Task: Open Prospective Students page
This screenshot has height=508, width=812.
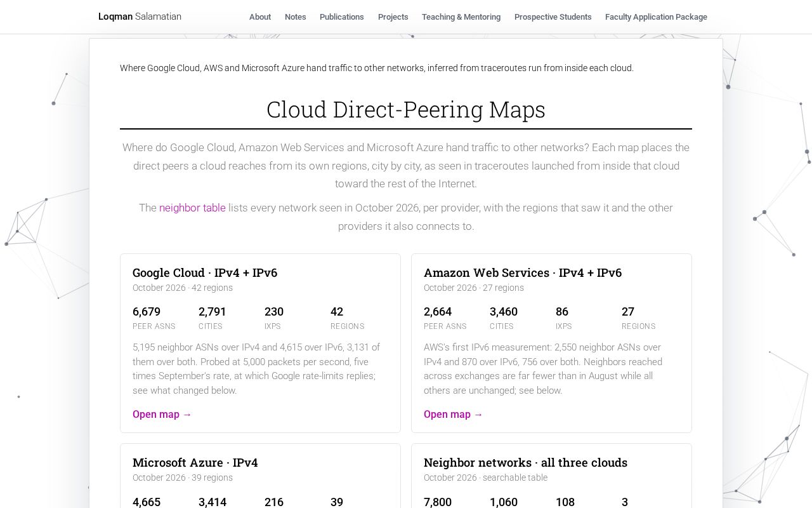Action: pos(553,17)
